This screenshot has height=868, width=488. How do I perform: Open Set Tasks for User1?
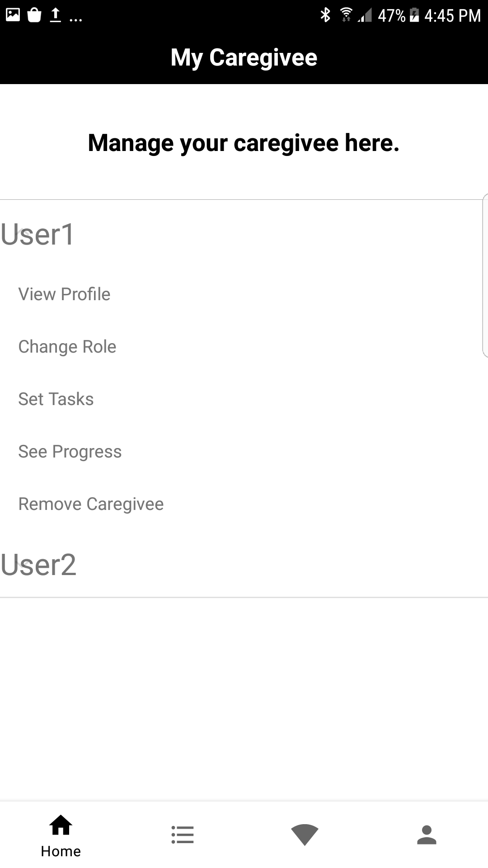(x=56, y=399)
